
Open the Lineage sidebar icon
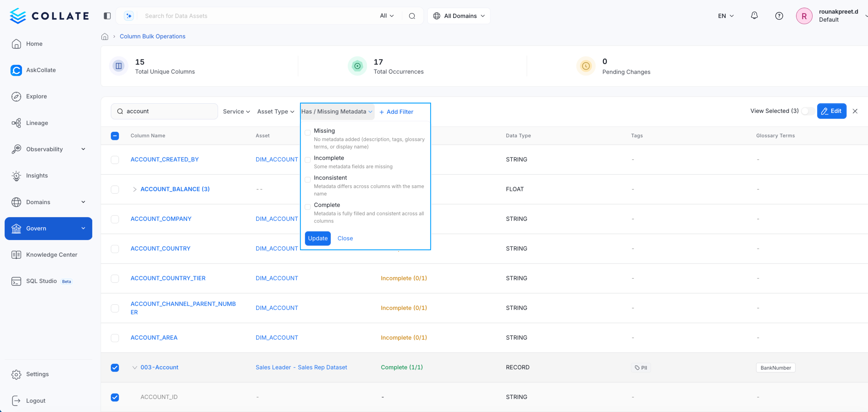click(x=16, y=123)
